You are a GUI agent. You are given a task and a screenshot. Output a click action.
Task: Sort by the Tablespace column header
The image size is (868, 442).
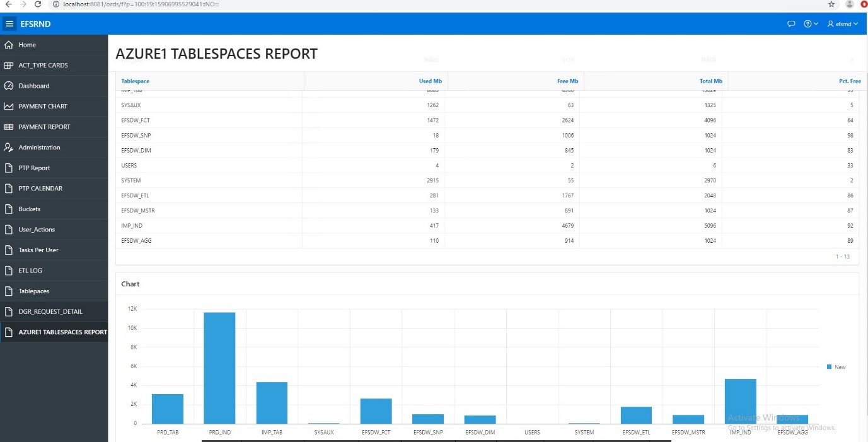pyautogui.click(x=135, y=81)
